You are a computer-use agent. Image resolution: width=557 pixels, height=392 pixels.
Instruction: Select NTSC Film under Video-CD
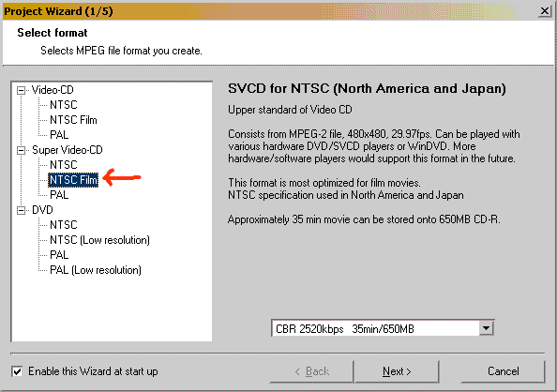(73, 120)
